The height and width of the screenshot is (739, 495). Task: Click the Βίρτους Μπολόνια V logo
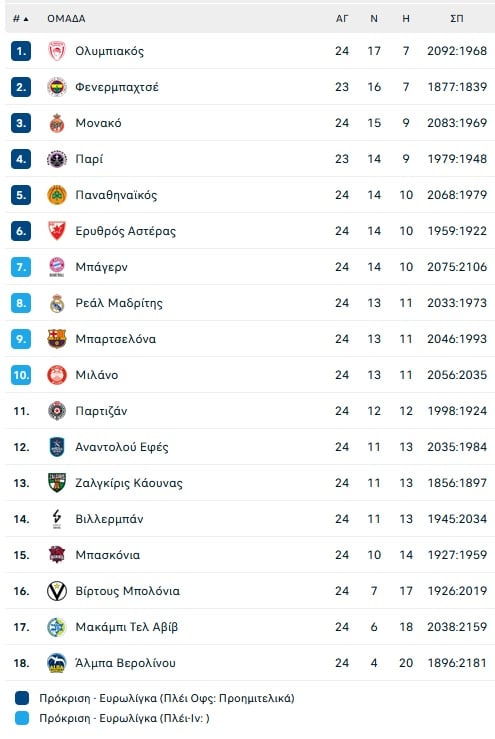tap(57, 591)
